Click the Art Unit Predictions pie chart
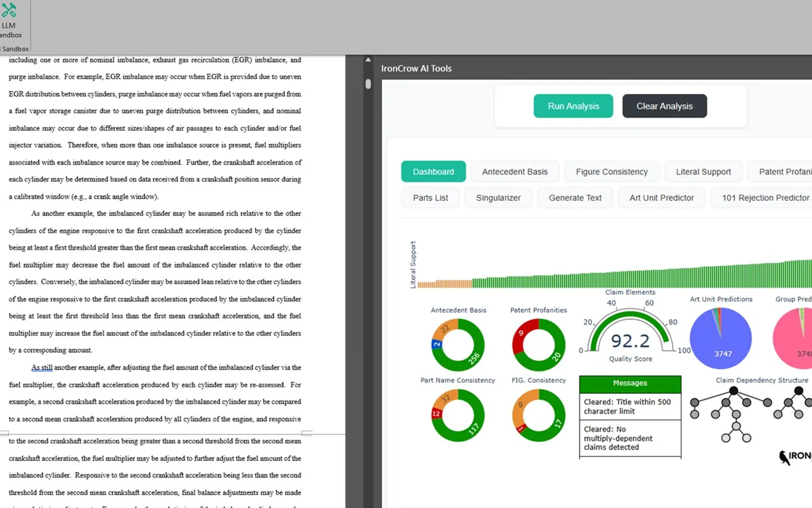 pyautogui.click(x=721, y=338)
